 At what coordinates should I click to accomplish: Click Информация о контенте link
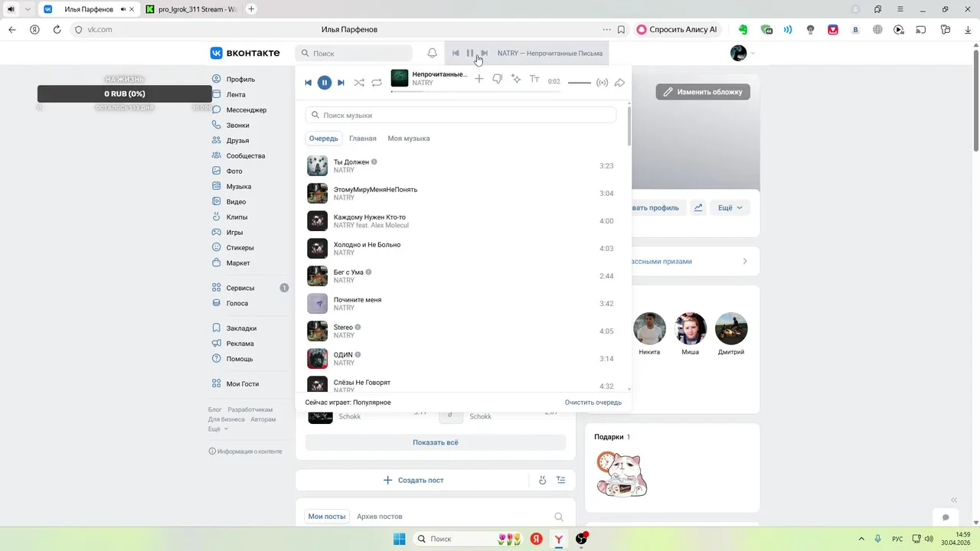point(245,452)
